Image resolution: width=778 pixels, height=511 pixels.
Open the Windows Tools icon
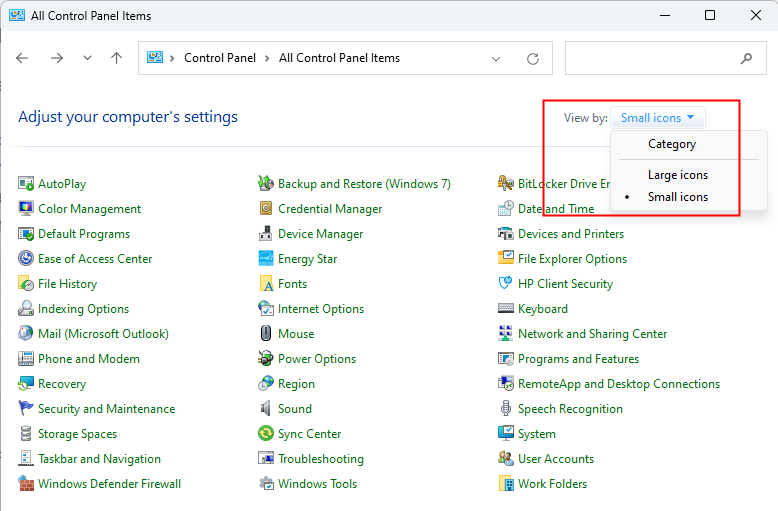[266, 483]
